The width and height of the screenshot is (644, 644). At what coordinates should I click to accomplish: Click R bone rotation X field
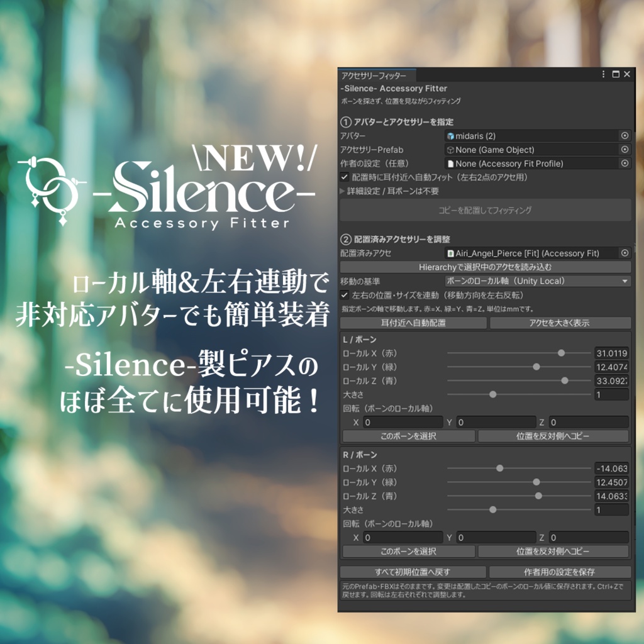tap(402, 538)
